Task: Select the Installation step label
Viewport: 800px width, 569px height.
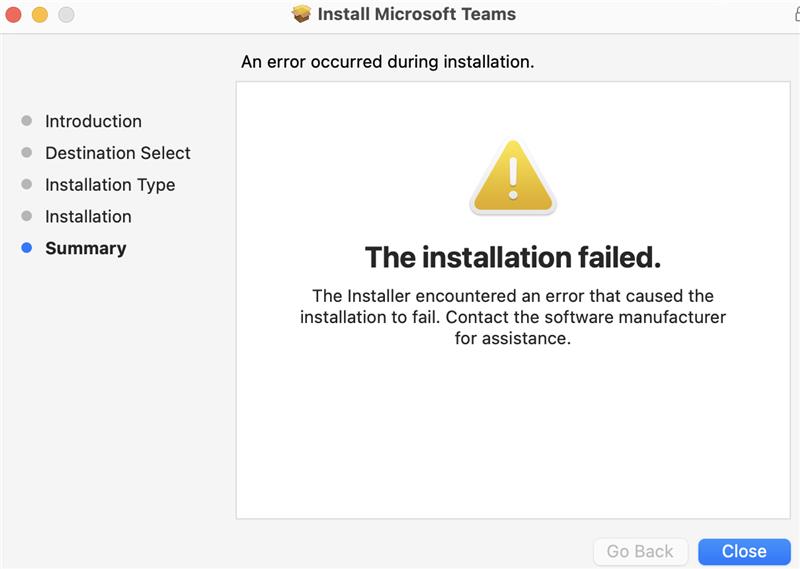Action: pos(88,216)
